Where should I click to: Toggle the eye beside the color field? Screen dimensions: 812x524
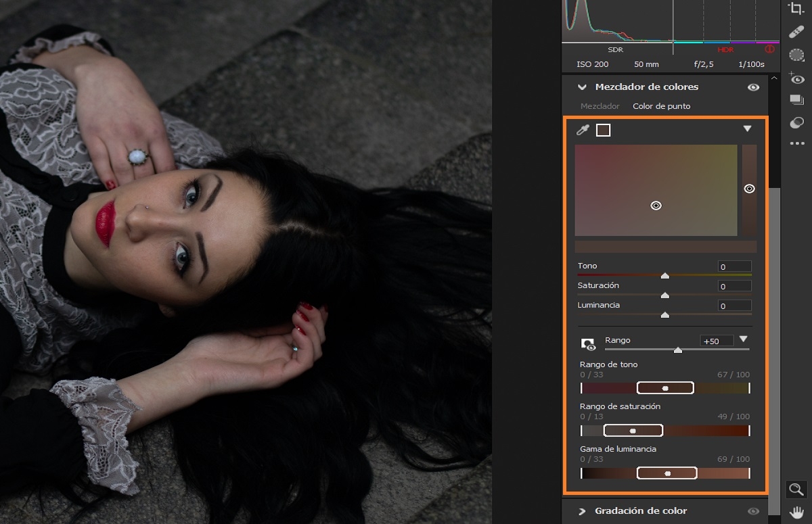pyautogui.click(x=749, y=189)
